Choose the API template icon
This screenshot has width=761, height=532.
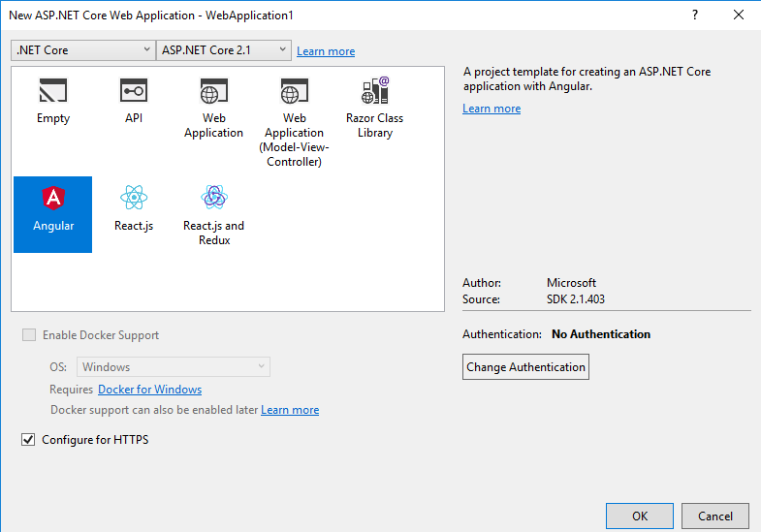coord(133,92)
